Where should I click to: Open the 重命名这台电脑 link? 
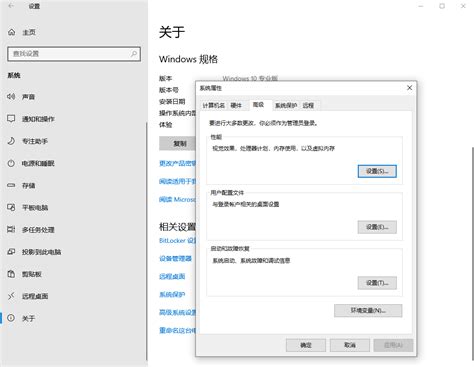click(x=177, y=330)
